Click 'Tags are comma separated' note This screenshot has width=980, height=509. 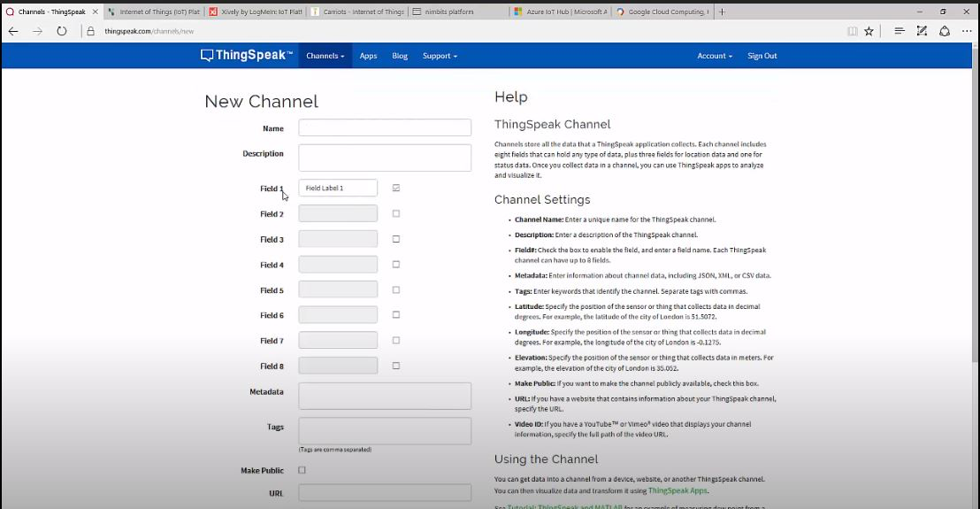335,450
